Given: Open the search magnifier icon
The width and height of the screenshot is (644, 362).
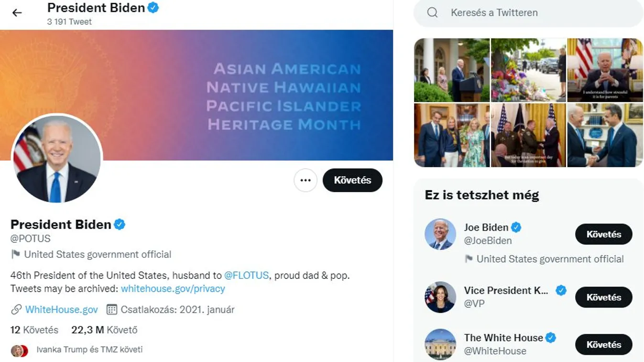Looking at the screenshot, I should point(432,13).
